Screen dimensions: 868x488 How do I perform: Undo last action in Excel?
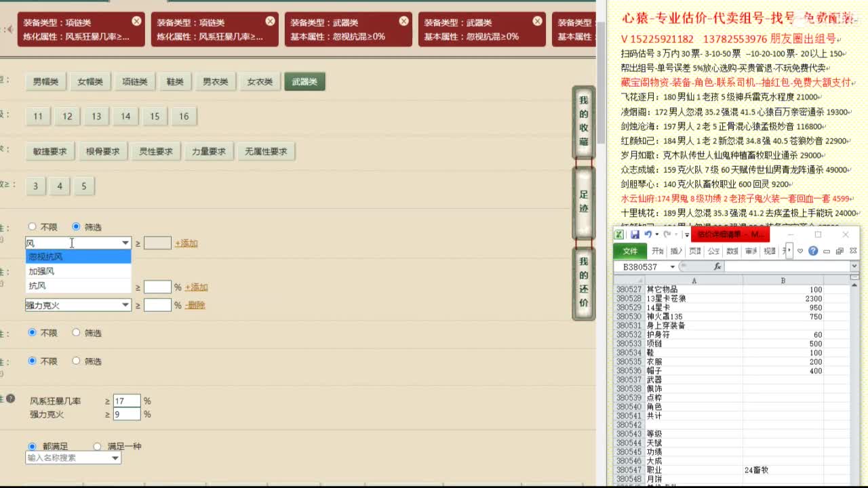tap(648, 235)
